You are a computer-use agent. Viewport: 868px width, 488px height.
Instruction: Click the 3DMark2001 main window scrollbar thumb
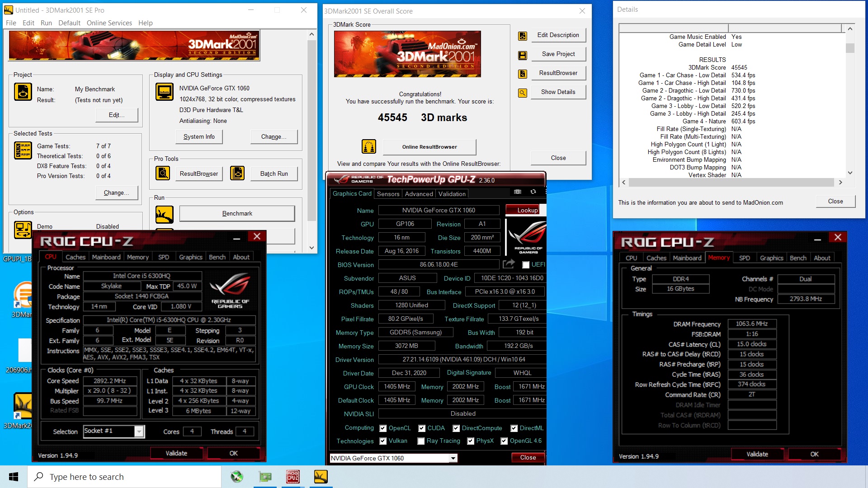tap(311, 131)
